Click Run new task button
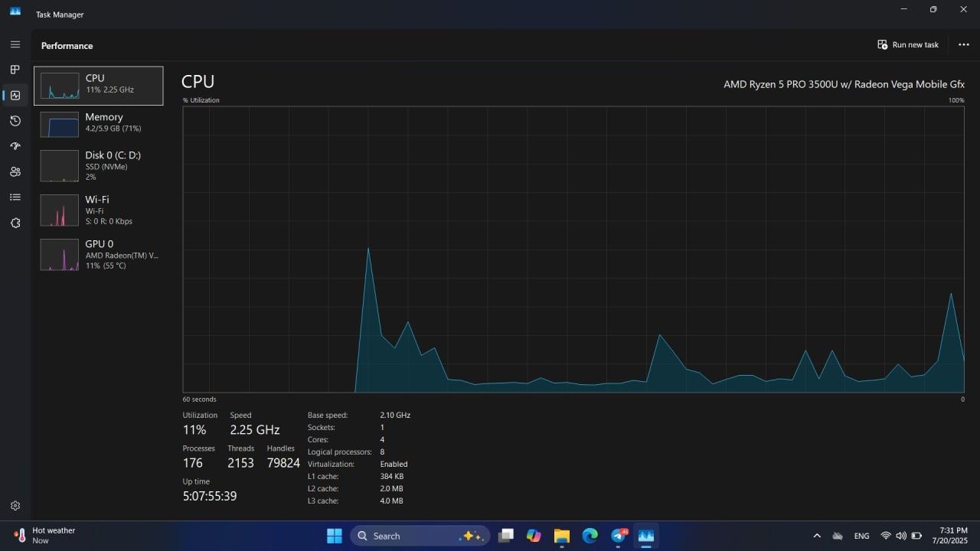This screenshot has height=551, width=980. 908,44
